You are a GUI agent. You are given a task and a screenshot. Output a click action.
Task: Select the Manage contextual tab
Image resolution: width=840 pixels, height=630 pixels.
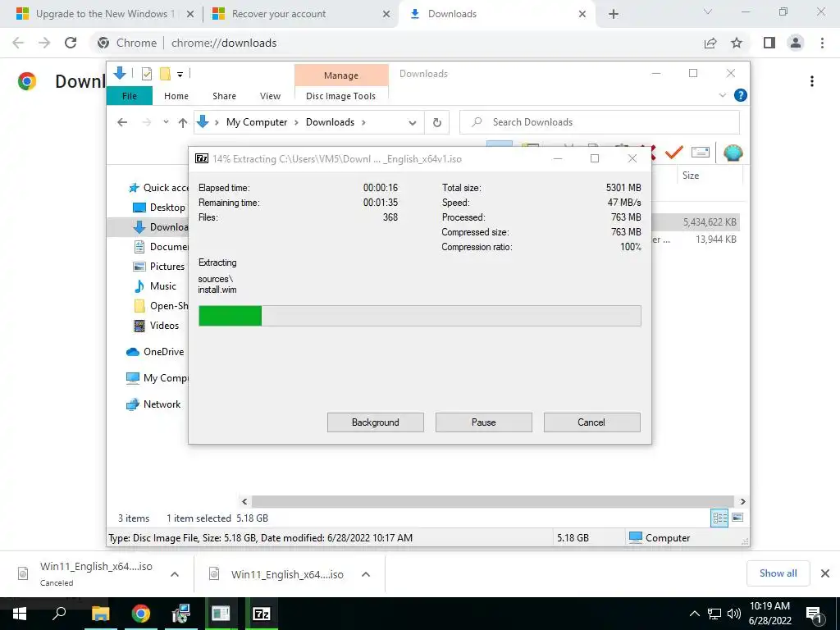(340, 75)
